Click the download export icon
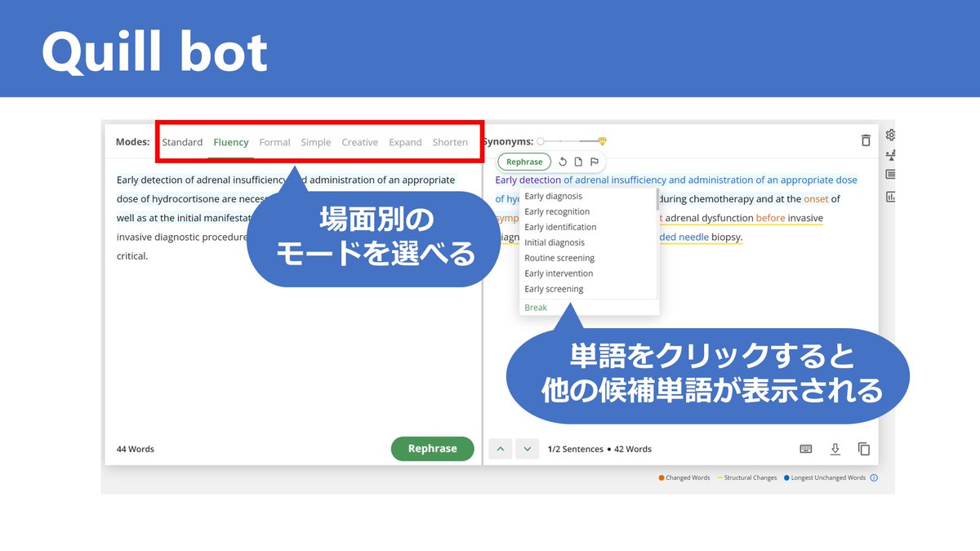 (x=835, y=449)
